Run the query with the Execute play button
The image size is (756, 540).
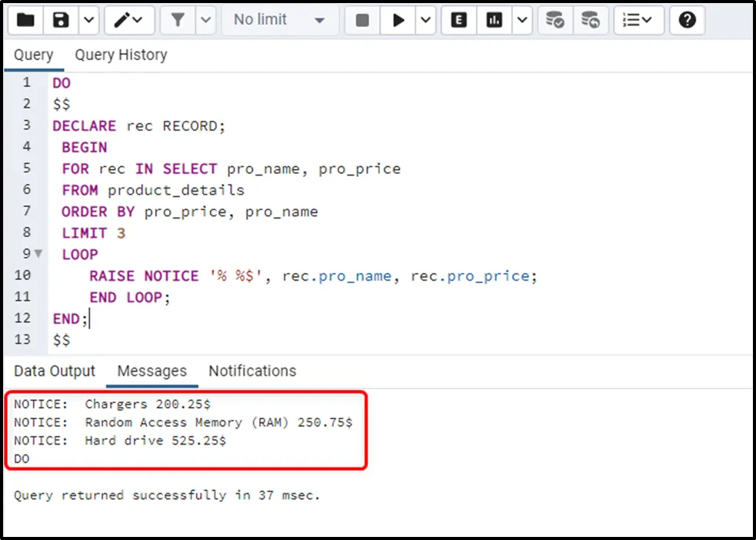click(x=398, y=20)
